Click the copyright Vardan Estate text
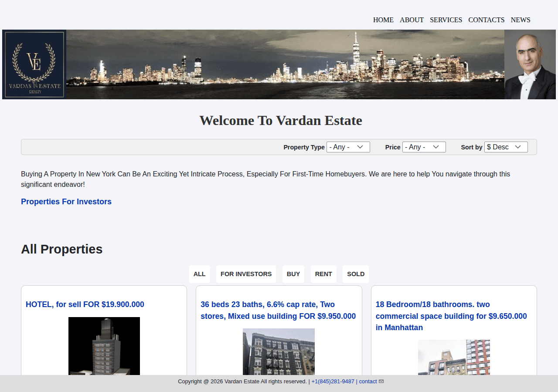558x392 pixels. click(242, 382)
